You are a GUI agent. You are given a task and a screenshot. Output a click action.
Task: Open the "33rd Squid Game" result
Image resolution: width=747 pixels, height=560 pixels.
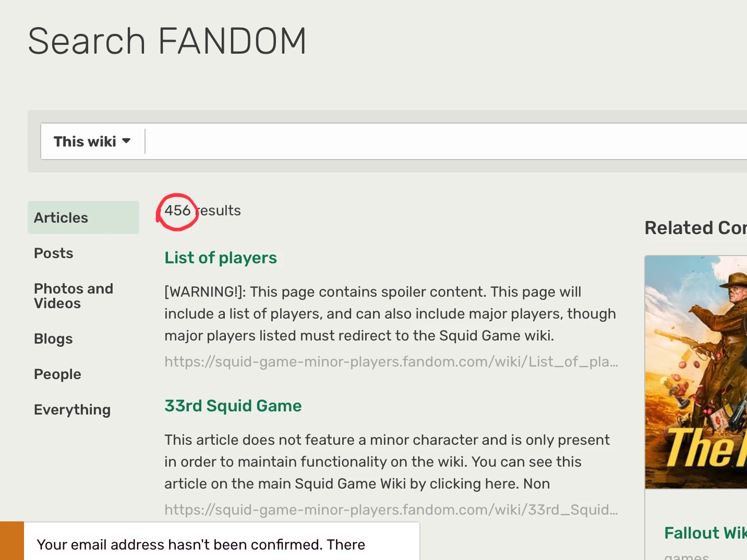click(x=233, y=406)
